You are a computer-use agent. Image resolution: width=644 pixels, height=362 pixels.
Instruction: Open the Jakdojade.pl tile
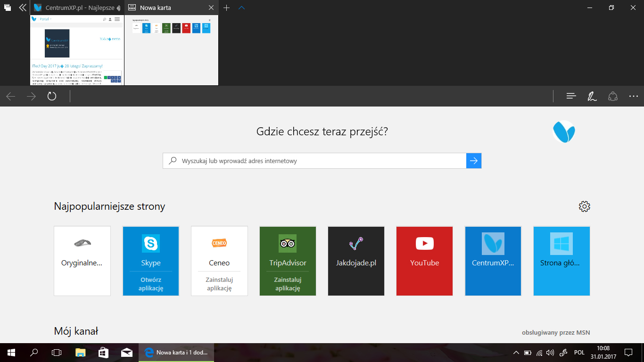coord(356,261)
